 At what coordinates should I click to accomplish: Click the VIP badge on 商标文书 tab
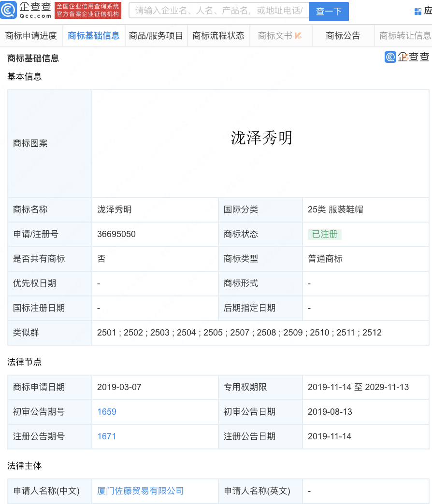click(x=298, y=36)
